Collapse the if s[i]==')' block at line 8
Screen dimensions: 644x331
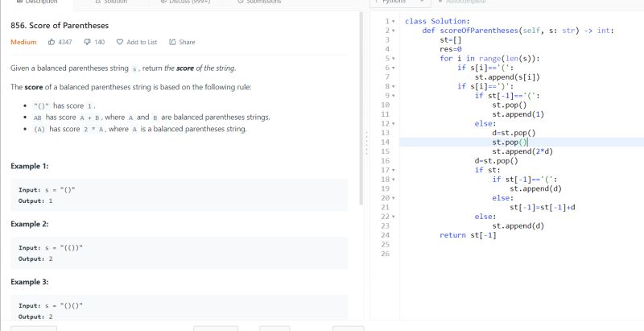pos(394,87)
